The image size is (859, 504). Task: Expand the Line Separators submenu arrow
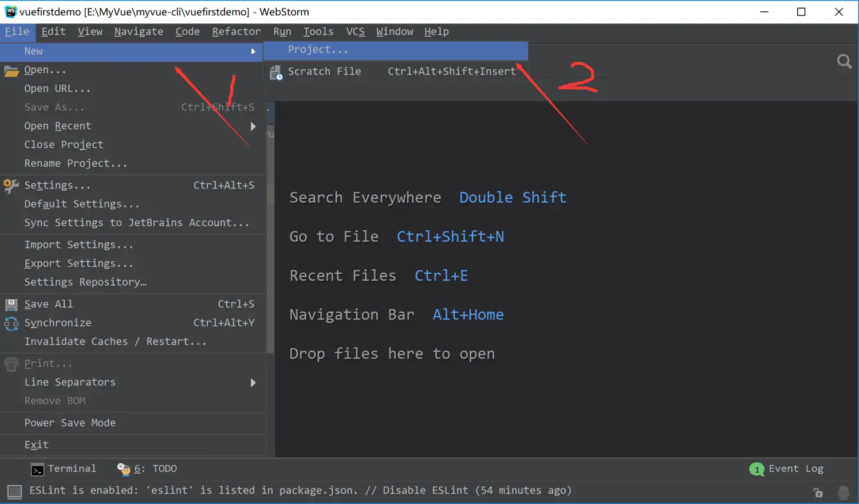click(x=253, y=383)
